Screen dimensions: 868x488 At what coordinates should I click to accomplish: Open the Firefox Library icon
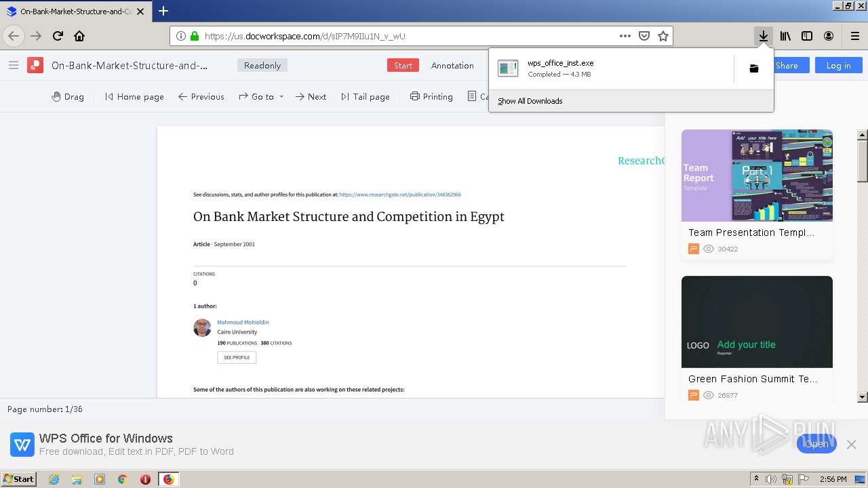(x=785, y=36)
